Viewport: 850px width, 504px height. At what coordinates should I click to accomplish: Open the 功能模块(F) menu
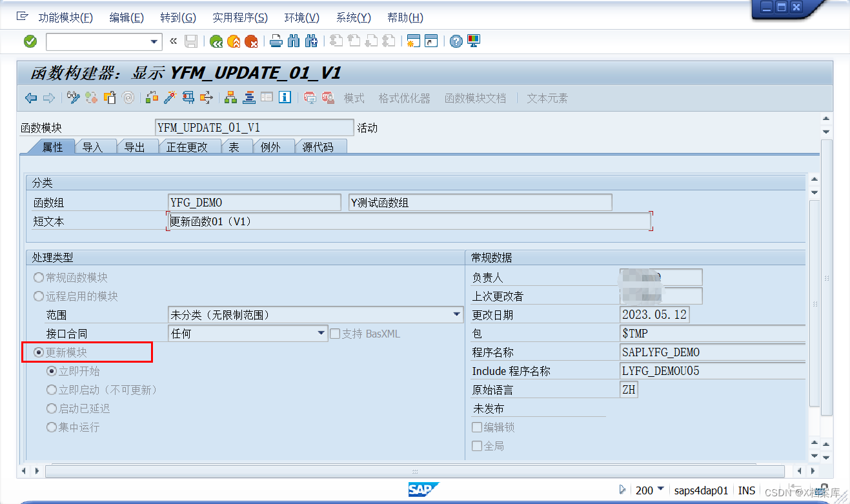click(x=65, y=17)
